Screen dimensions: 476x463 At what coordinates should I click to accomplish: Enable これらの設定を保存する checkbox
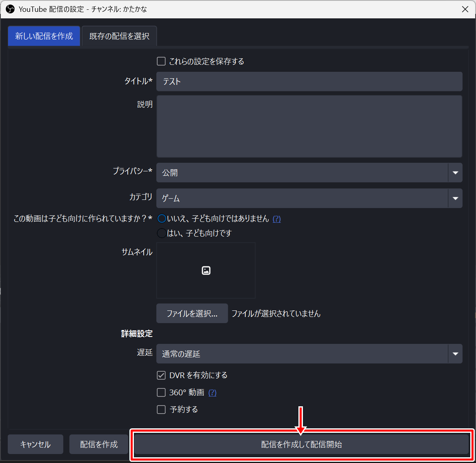click(x=161, y=62)
